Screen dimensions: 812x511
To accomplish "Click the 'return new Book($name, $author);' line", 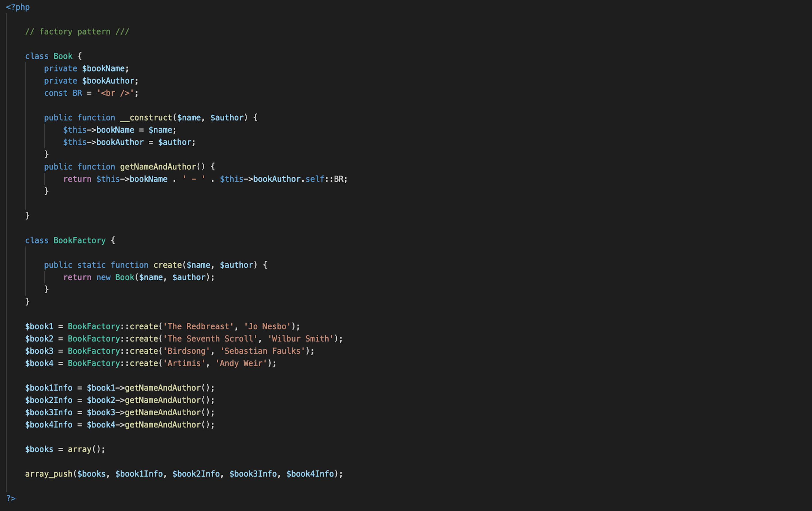I will 139,277.
